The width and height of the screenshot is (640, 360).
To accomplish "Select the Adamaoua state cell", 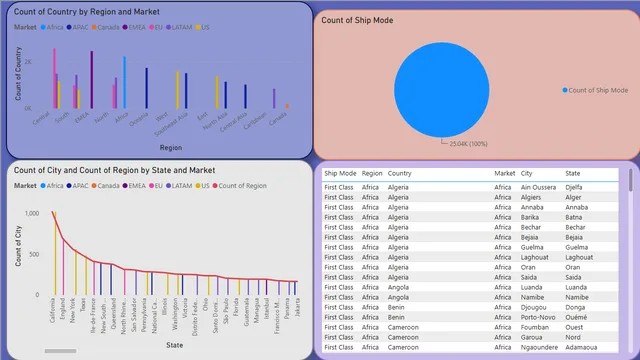I will [581, 347].
